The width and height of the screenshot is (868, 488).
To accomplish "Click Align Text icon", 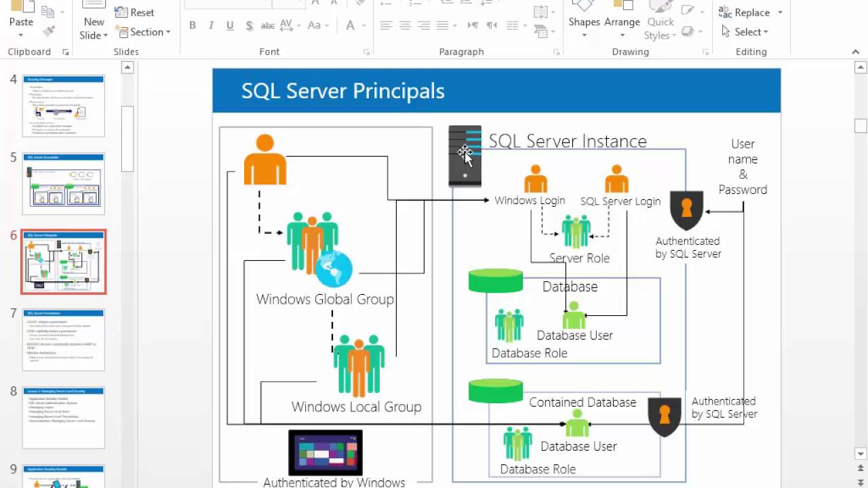I will [x=540, y=12].
